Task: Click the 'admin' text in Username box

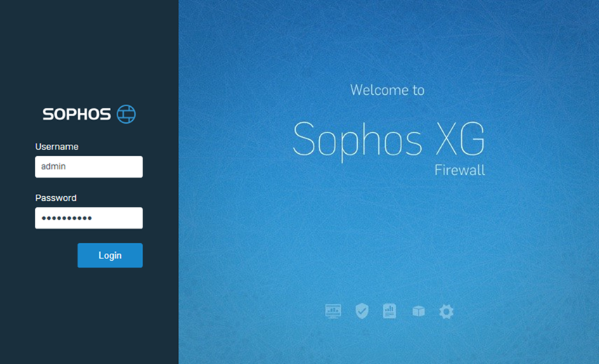Action: 53,167
